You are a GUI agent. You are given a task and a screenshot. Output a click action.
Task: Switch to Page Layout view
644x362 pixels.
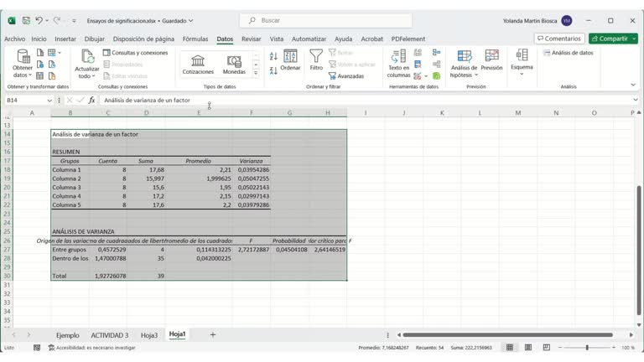tap(528, 348)
